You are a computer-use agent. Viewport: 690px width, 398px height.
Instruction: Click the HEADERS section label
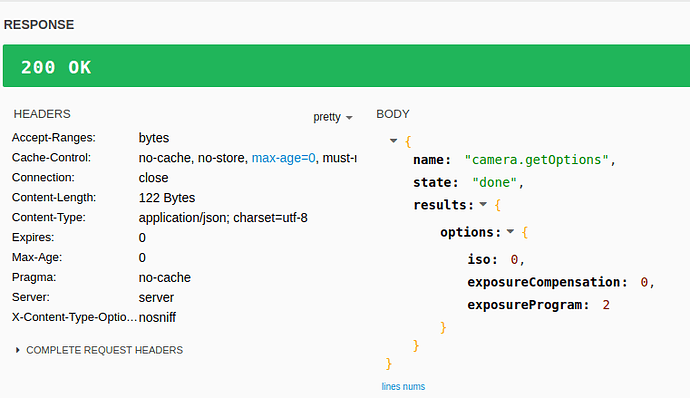(x=42, y=114)
